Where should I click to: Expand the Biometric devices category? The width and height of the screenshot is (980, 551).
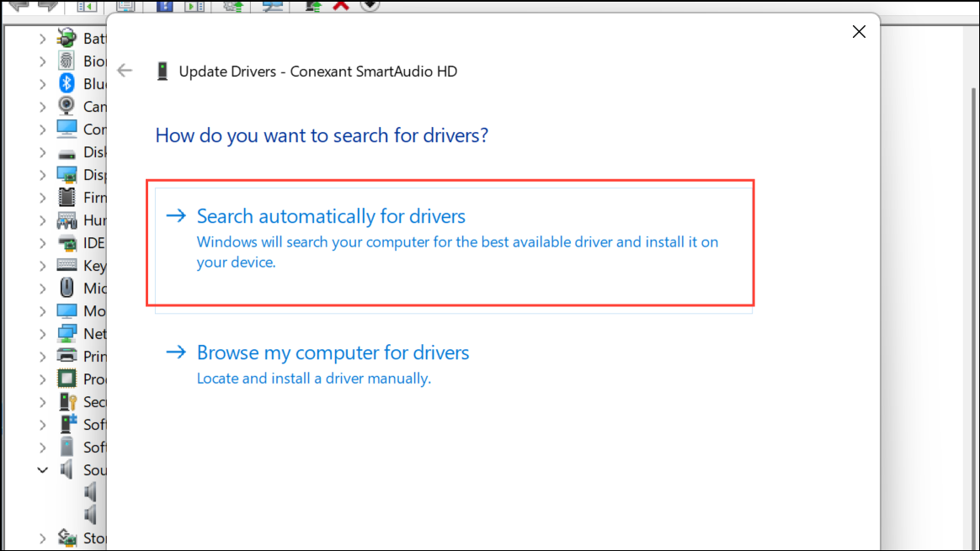[x=42, y=61]
